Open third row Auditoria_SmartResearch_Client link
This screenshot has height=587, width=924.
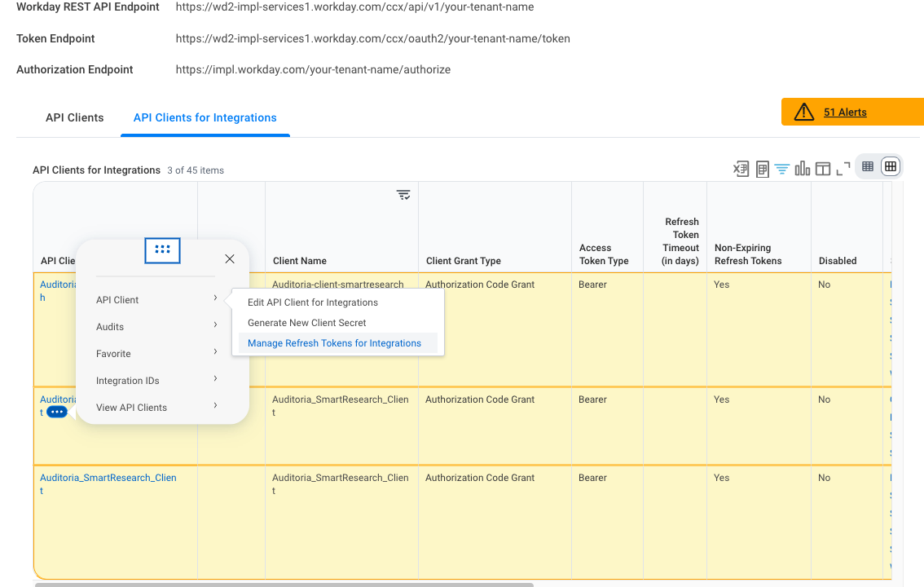click(x=108, y=483)
